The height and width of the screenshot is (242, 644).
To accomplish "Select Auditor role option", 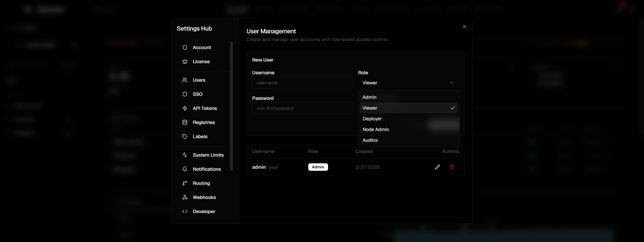I will [x=409, y=140].
